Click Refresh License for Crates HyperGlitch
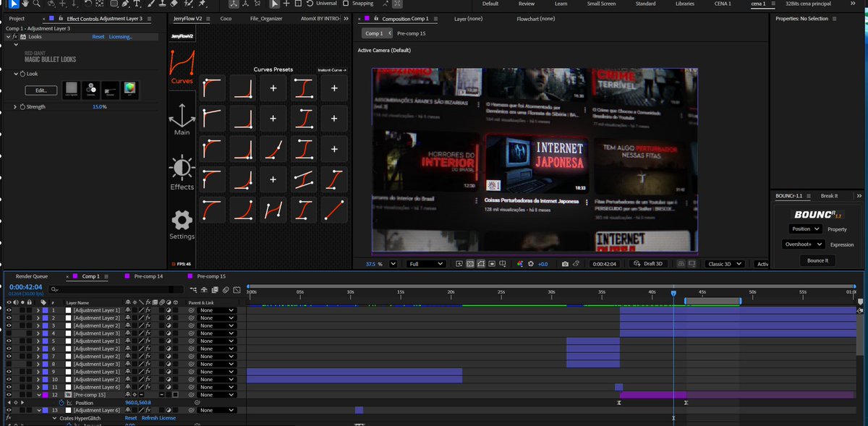This screenshot has height=426, width=868. pyautogui.click(x=158, y=418)
